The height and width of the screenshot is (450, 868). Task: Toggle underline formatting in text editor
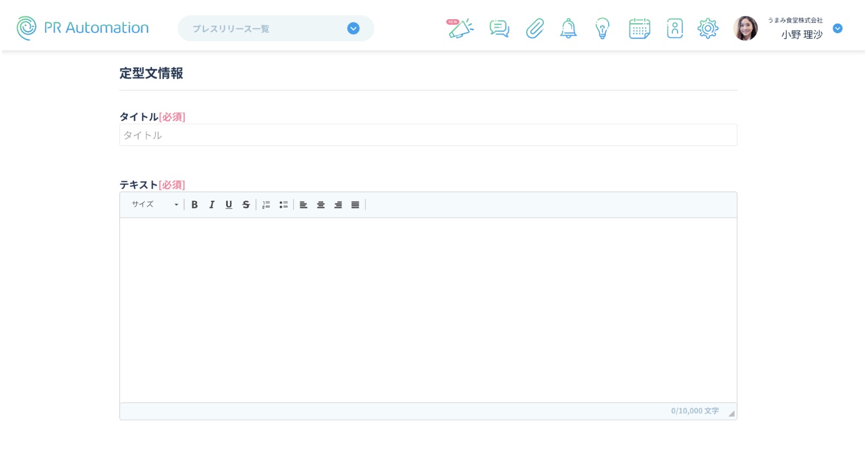pos(228,205)
